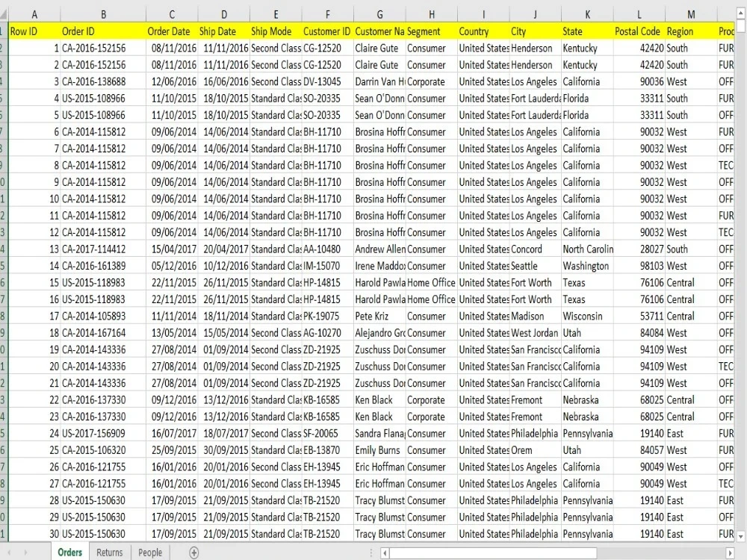Select state cell 'Wisconsin'

(587, 316)
